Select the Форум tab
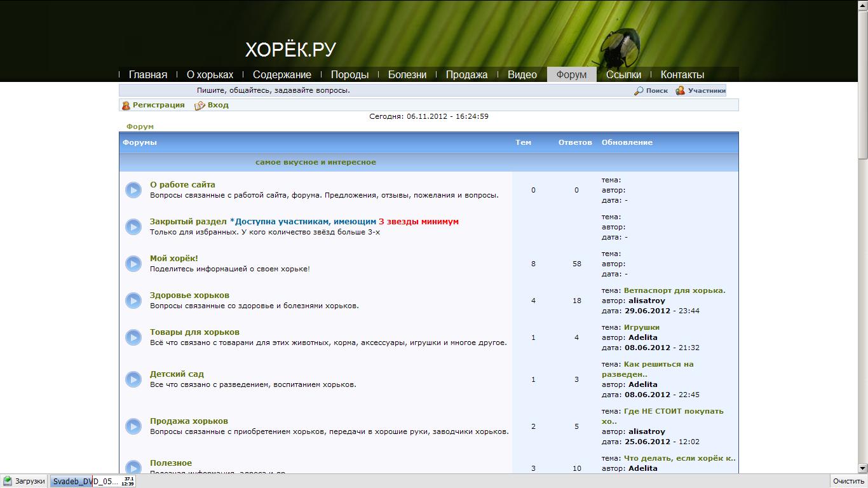 tap(571, 74)
